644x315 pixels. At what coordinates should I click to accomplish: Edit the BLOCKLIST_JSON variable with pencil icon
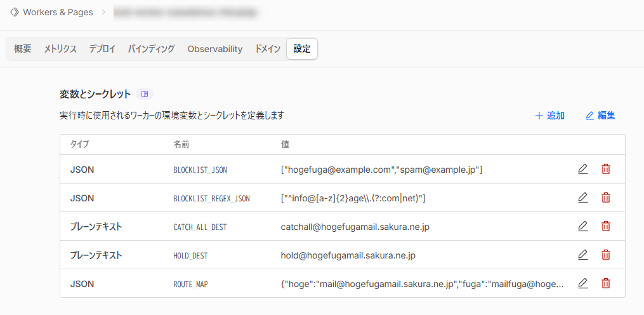[x=583, y=169]
